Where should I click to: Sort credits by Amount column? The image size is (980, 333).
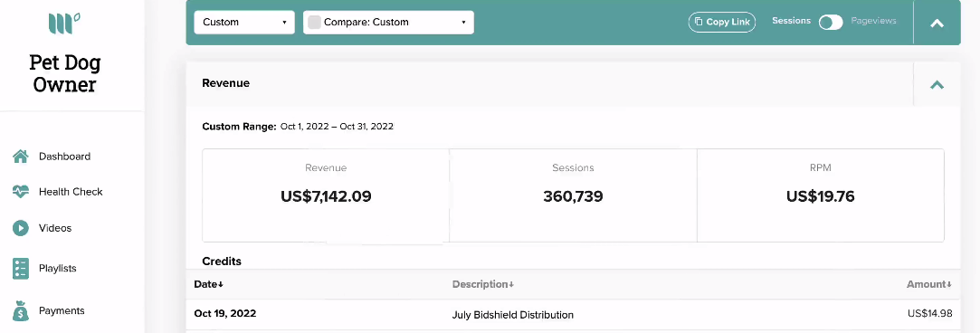coord(929,284)
